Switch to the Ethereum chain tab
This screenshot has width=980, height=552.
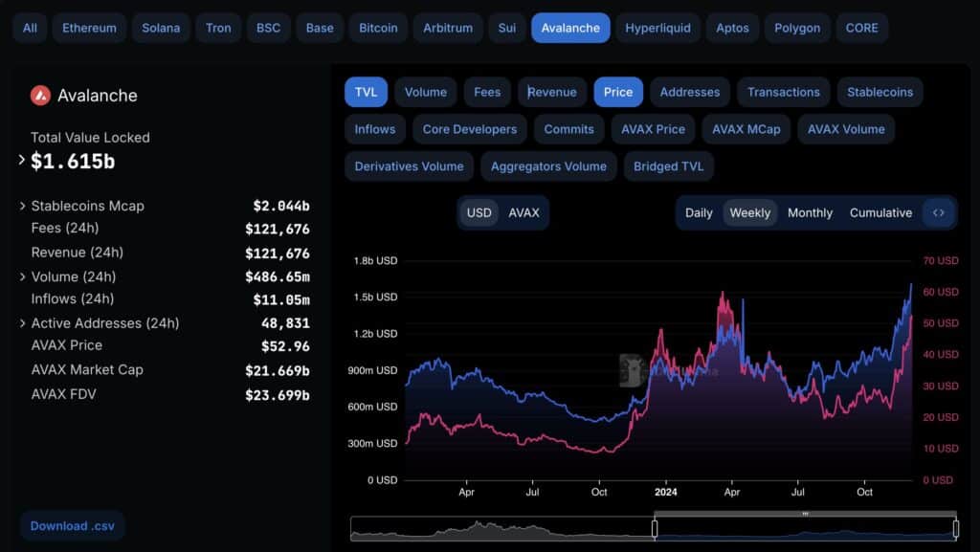point(89,28)
